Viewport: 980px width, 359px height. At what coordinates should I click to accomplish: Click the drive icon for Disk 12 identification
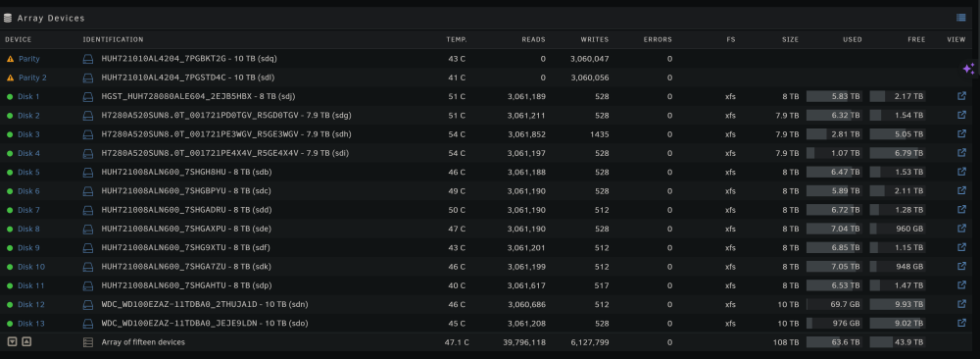88,305
